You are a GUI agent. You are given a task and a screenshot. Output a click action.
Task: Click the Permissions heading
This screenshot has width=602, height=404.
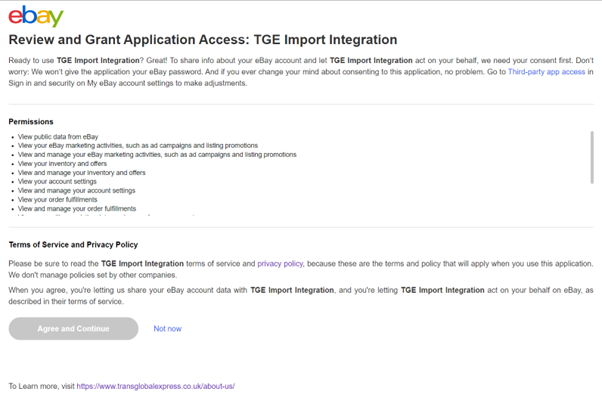[31, 122]
